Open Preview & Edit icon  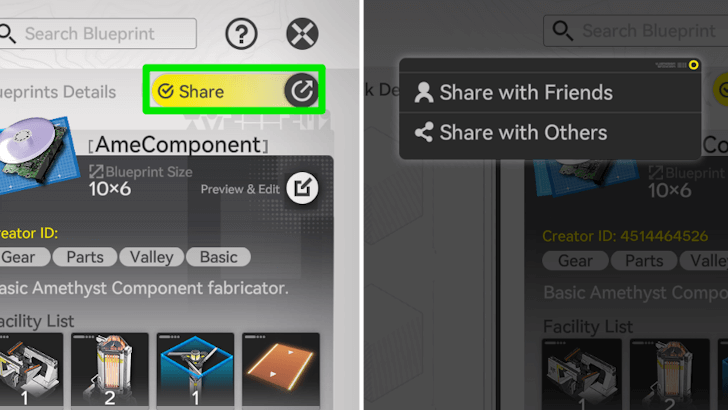(302, 188)
